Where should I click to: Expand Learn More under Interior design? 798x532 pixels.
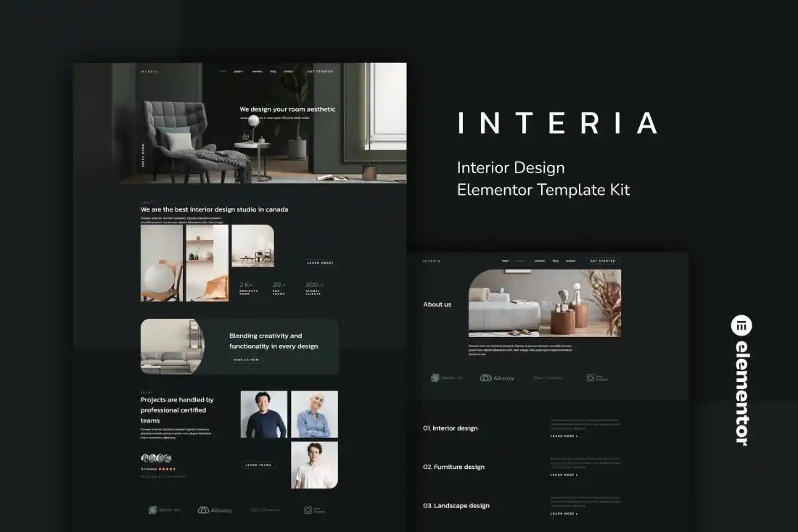coord(564,436)
